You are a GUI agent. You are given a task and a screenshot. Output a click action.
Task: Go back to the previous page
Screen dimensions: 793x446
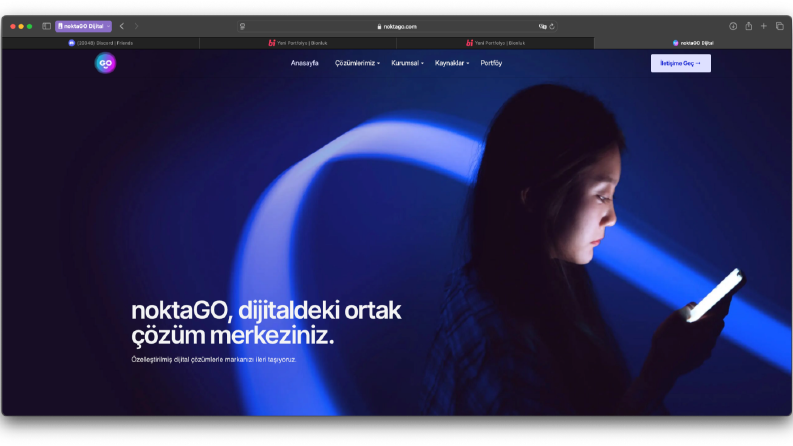click(x=122, y=26)
